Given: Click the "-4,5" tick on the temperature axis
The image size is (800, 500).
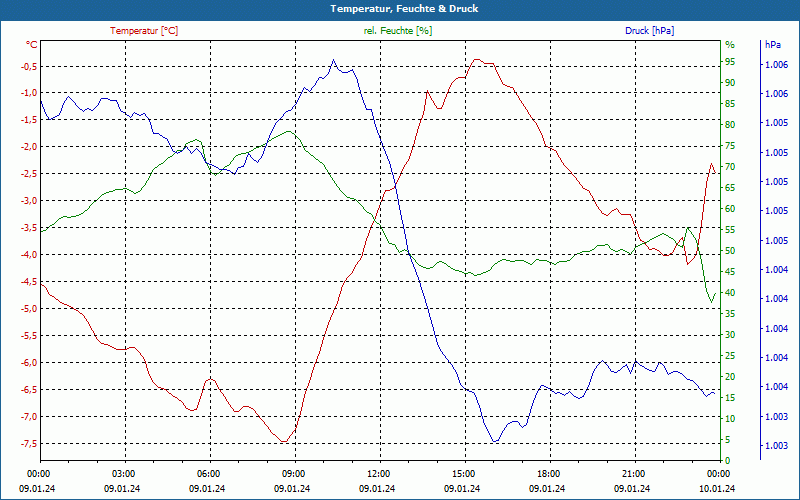Looking at the screenshot, I should click(x=29, y=282).
